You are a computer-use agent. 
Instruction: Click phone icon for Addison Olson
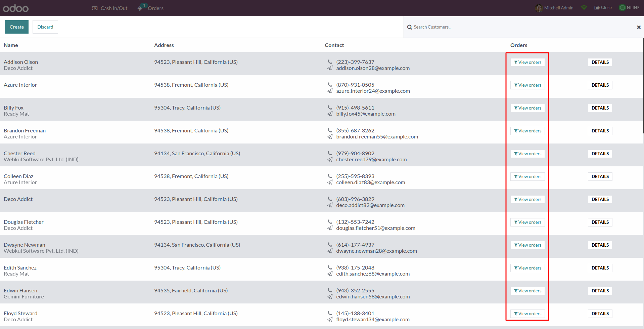330,62
